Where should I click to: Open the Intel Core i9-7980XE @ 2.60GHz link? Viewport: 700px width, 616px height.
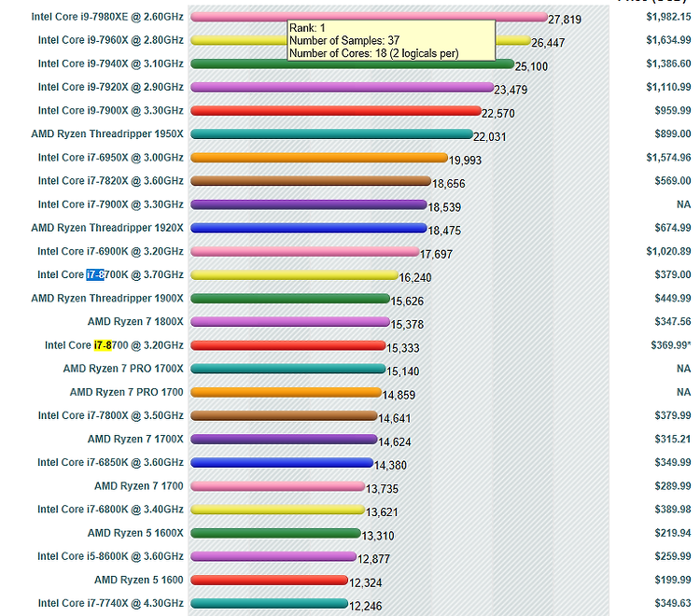[x=107, y=17]
